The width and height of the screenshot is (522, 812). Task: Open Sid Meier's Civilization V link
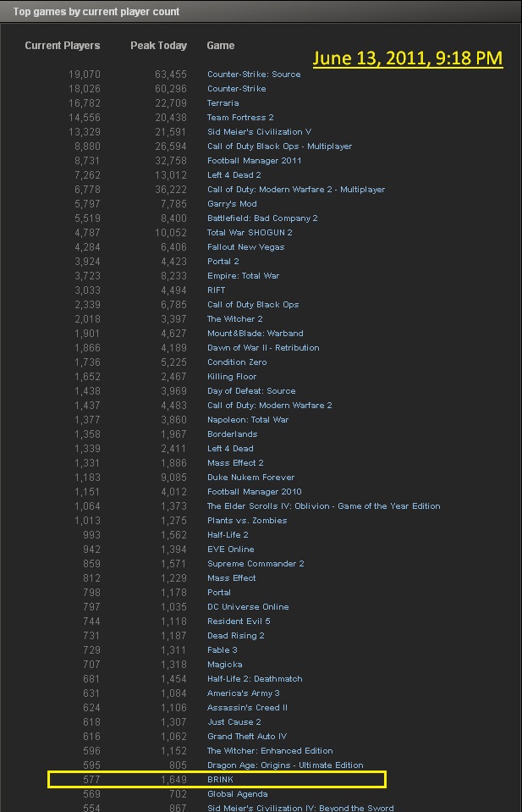259,132
